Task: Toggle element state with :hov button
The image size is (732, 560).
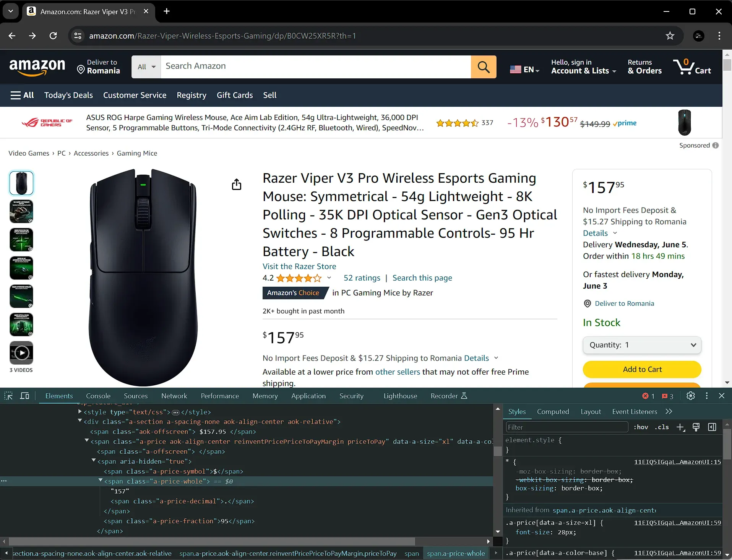Action: [x=641, y=427]
